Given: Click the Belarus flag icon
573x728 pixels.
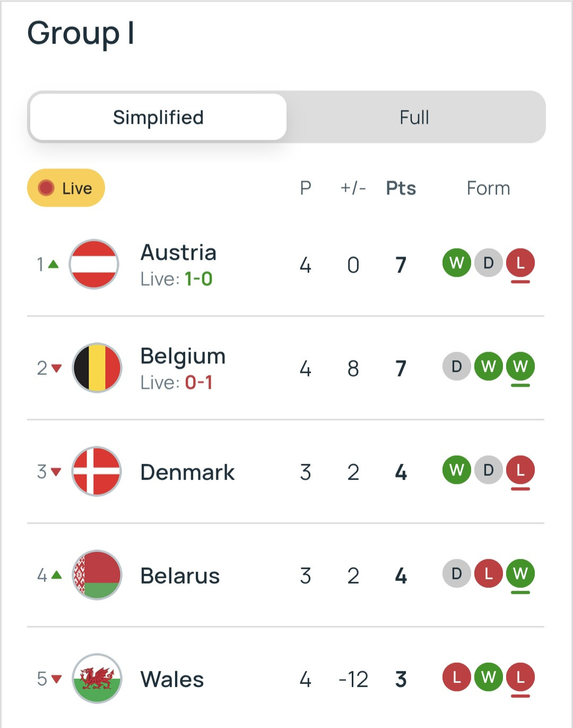Looking at the screenshot, I should (x=97, y=575).
